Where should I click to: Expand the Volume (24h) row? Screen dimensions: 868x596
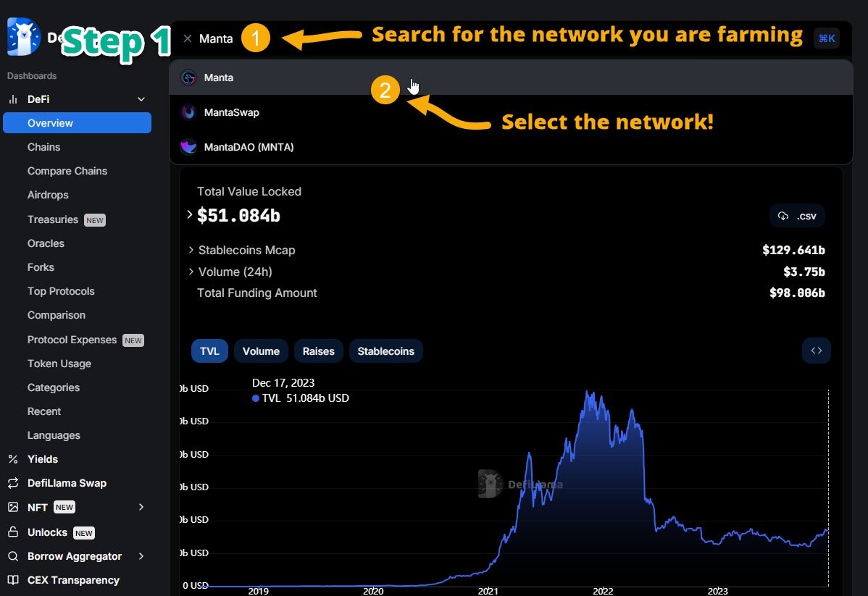point(191,272)
